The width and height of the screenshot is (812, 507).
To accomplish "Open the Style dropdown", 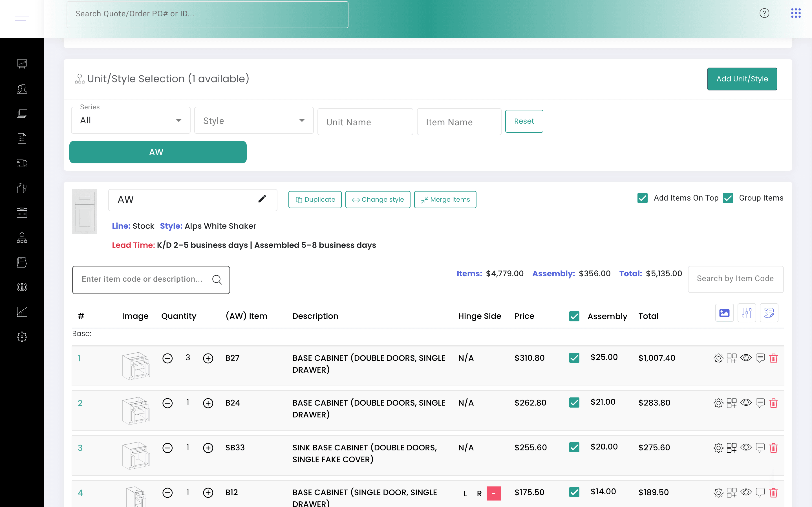I will tap(254, 120).
